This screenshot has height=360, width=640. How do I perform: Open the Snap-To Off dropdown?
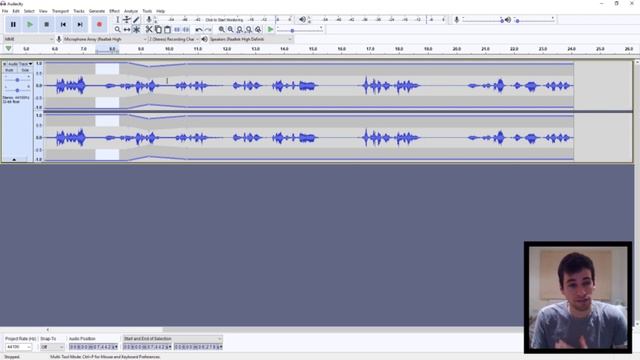52,347
